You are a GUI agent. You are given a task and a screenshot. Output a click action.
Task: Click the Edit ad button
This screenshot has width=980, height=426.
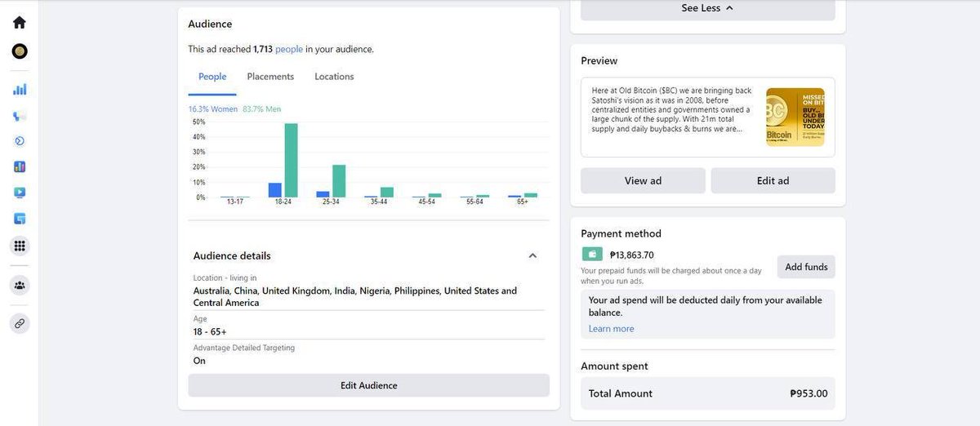(x=773, y=180)
